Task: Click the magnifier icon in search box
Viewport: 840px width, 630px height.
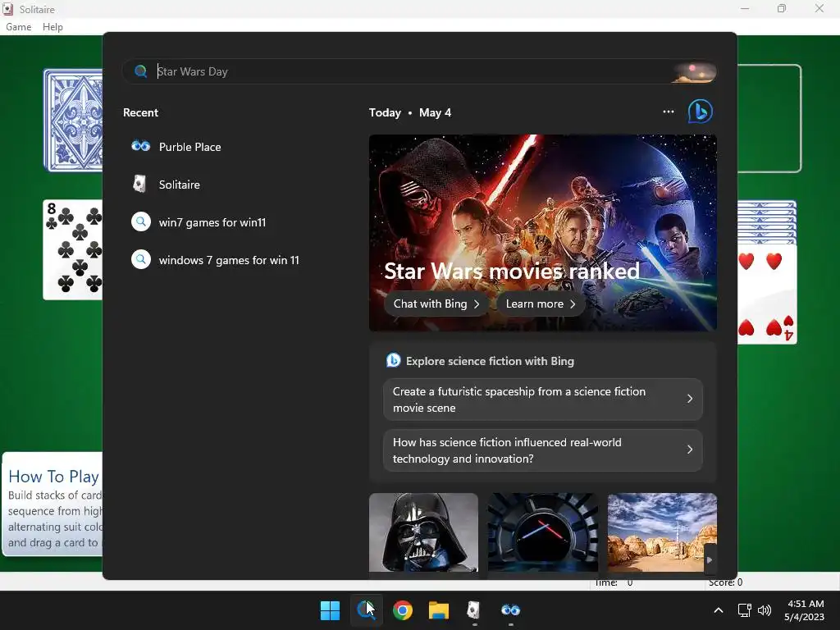Action: pos(140,71)
